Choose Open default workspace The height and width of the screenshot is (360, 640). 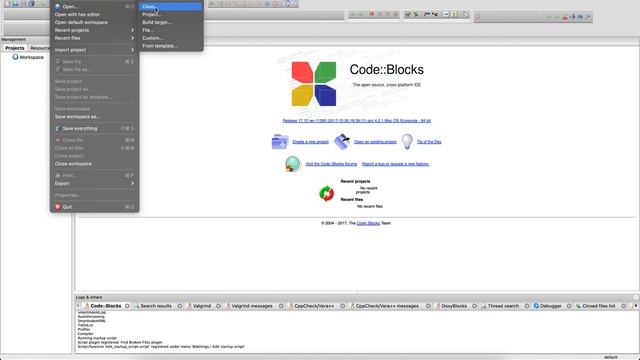coord(94,22)
